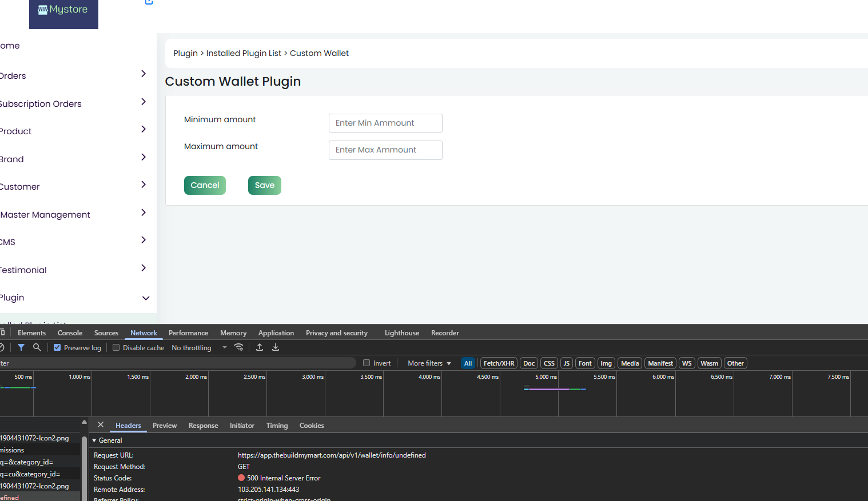Check the Invert filter checkbox
This screenshot has width=868, height=501.
(367, 363)
